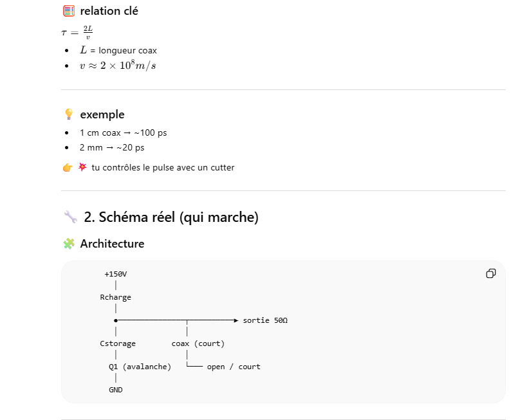Click the "relation clé" heading
529x420 pixels.
click(109, 11)
